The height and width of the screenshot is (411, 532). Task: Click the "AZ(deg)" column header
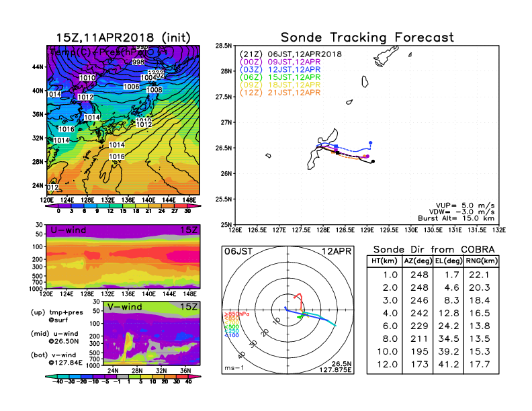pos(418,261)
